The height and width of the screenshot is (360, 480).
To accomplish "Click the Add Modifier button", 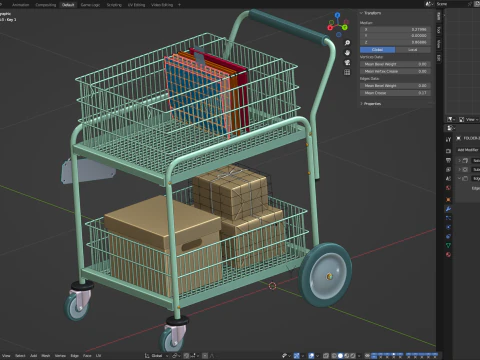I will point(468,150).
